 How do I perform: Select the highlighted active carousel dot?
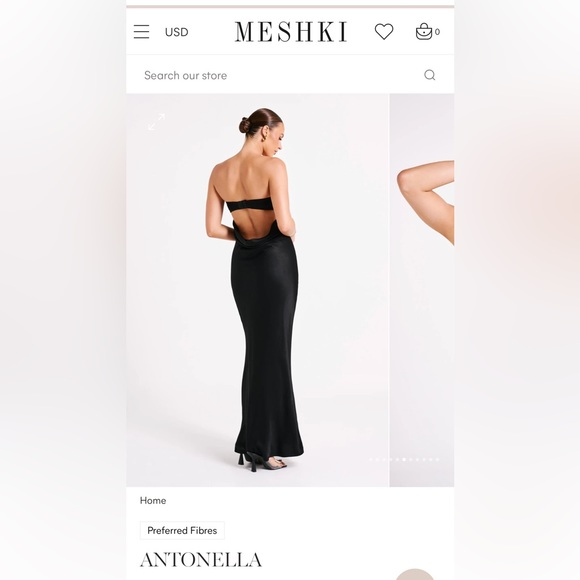tap(404, 459)
